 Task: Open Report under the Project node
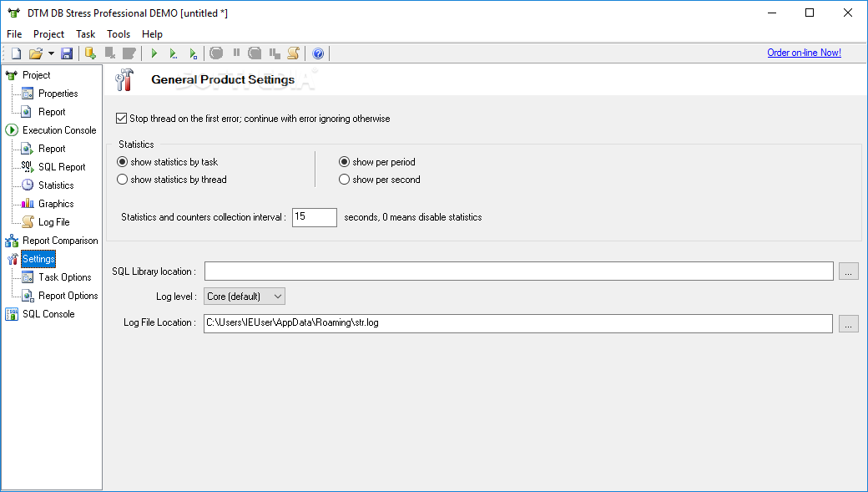coord(52,111)
